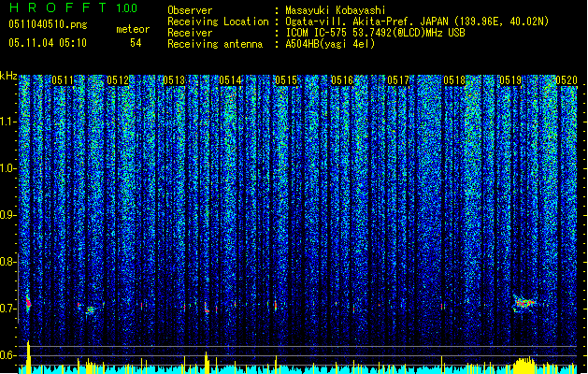Click the kHz axis unit label
The image size is (588, 374).
tap(8, 76)
